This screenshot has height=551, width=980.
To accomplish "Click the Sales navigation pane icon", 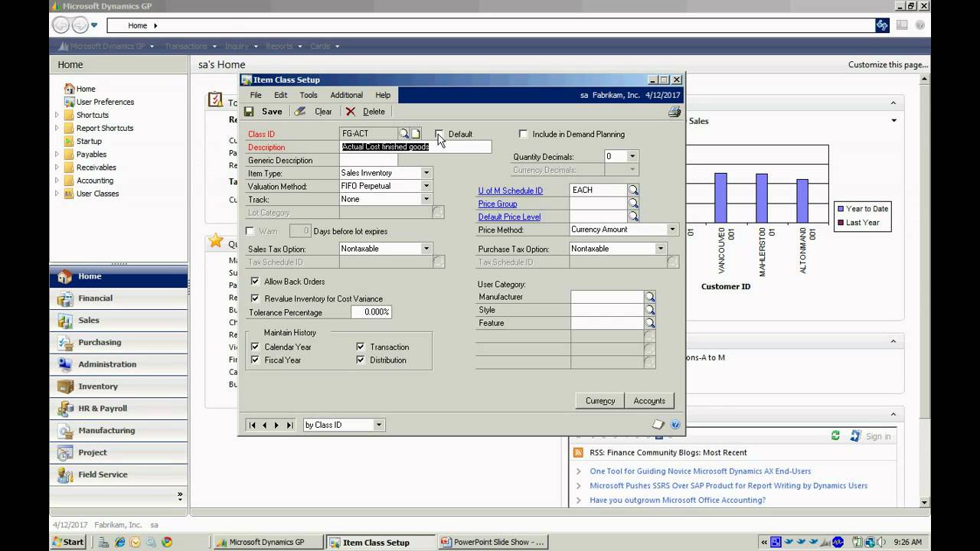I will click(65, 320).
